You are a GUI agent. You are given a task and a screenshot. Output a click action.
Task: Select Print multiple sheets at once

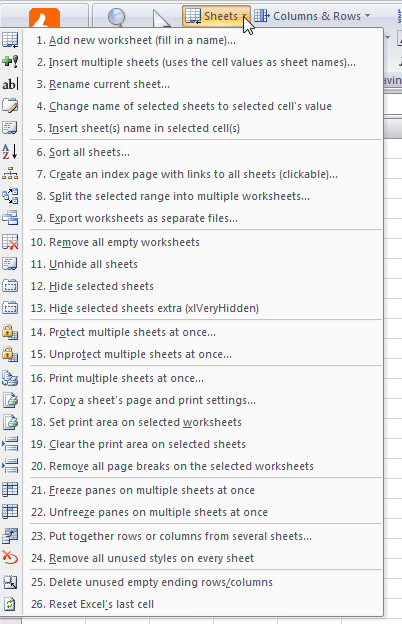(x=203, y=378)
